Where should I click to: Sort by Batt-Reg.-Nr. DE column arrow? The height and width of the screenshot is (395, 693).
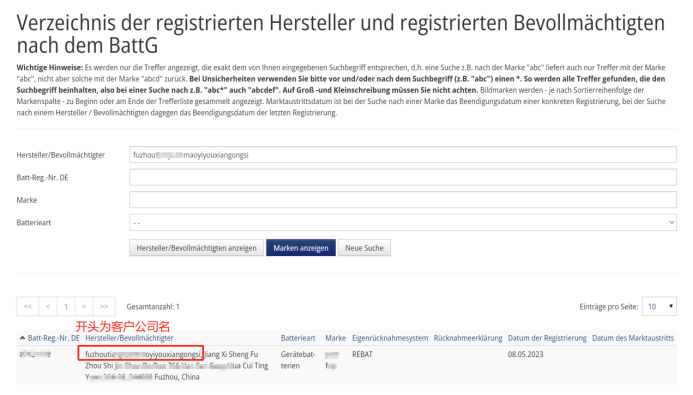[x=23, y=338]
